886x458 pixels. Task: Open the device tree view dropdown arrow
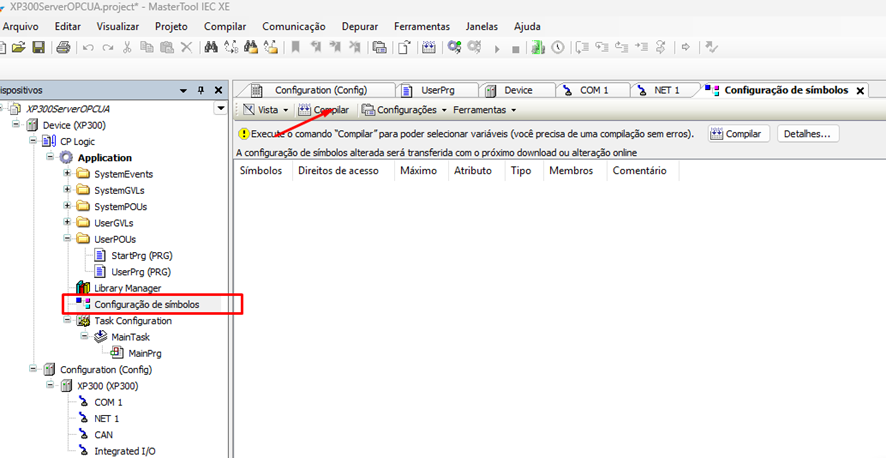tap(221, 108)
